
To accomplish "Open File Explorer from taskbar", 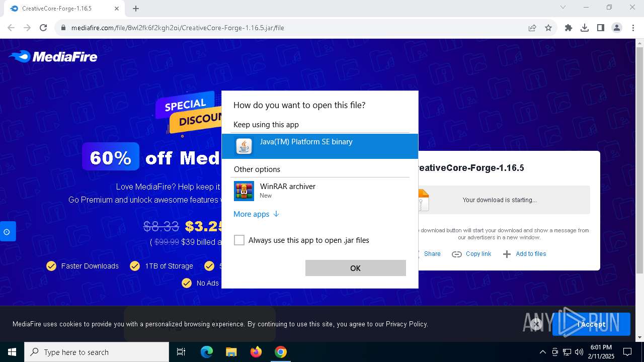I will tap(231, 352).
